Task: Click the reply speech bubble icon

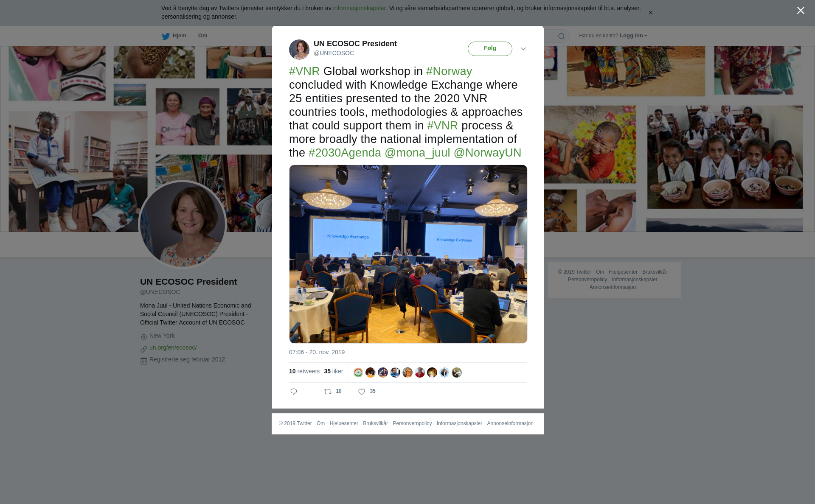Action: (294, 392)
